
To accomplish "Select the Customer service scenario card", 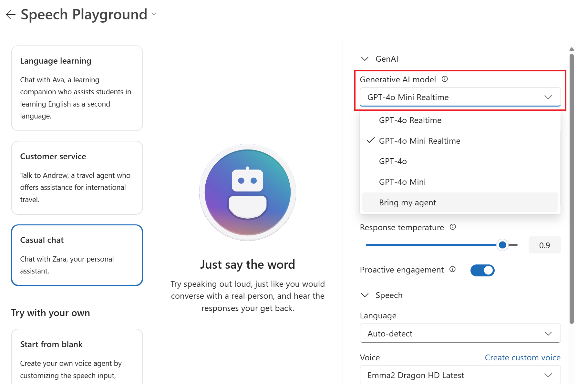I will pos(77,178).
